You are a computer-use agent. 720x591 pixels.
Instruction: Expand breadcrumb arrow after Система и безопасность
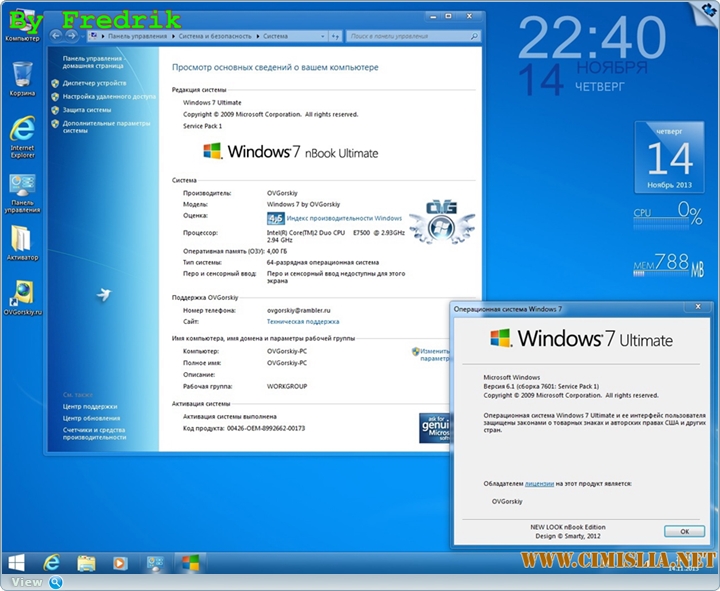click(258, 36)
